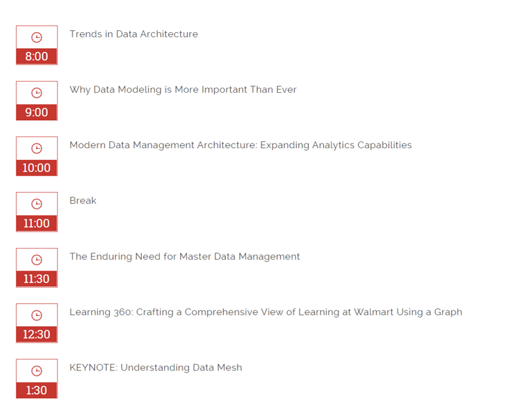Click the red 8:00 time label
Image resolution: width=516 pixels, height=420 pixels.
coord(37,56)
